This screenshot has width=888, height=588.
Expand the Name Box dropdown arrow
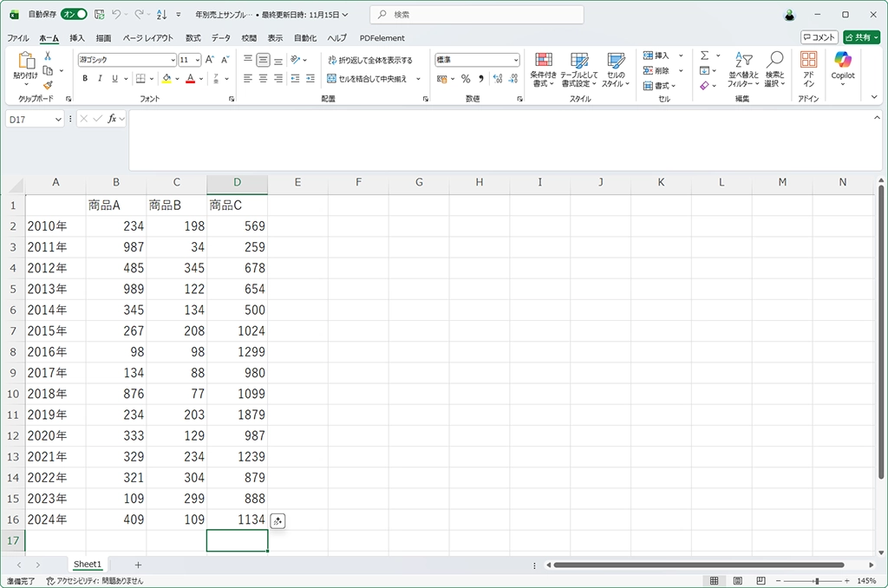[58, 119]
